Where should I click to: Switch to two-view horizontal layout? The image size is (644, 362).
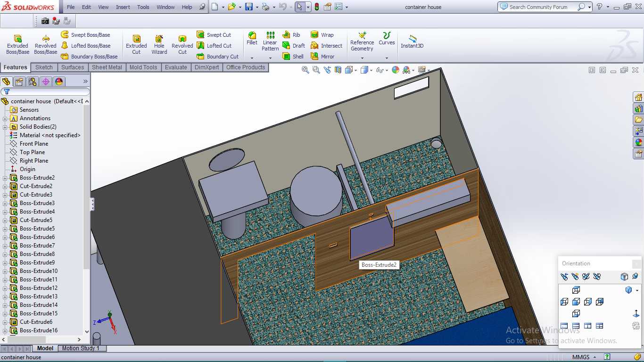pos(576,326)
